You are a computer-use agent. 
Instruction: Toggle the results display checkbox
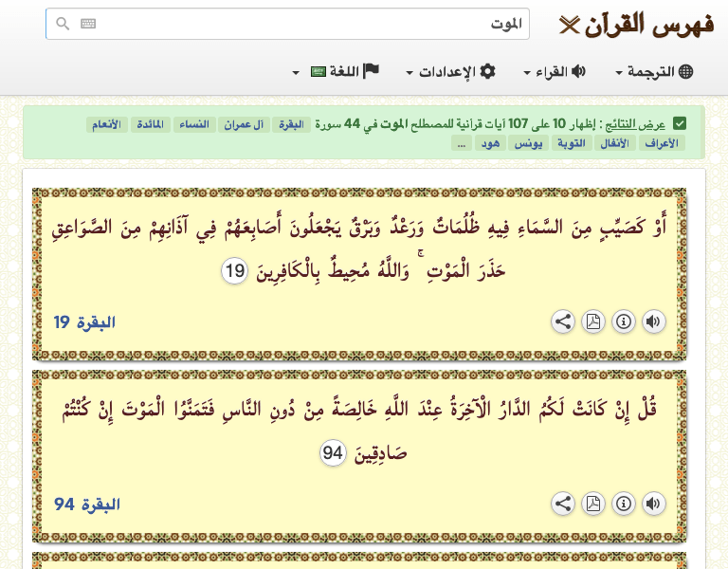680,124
